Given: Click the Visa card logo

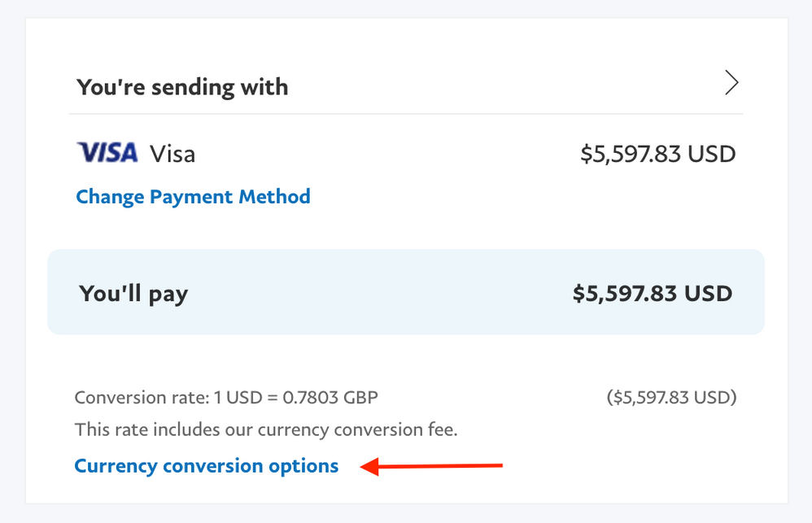Looking at the screenshot, I should click(107, 153).
